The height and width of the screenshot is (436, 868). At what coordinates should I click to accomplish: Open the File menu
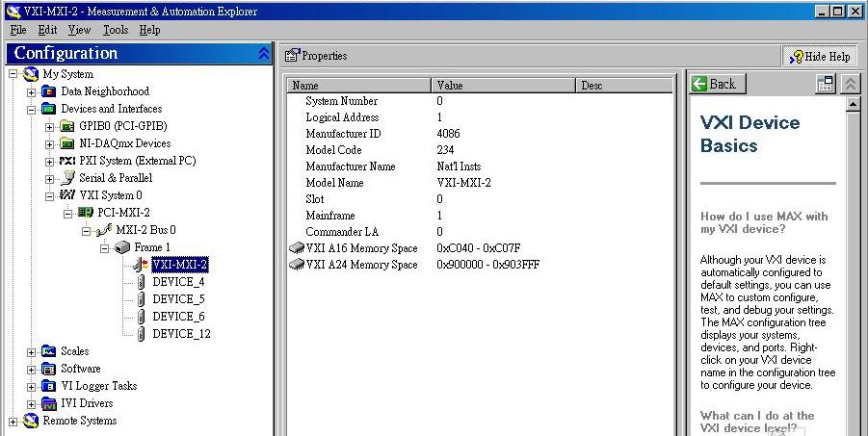point(18,30)
